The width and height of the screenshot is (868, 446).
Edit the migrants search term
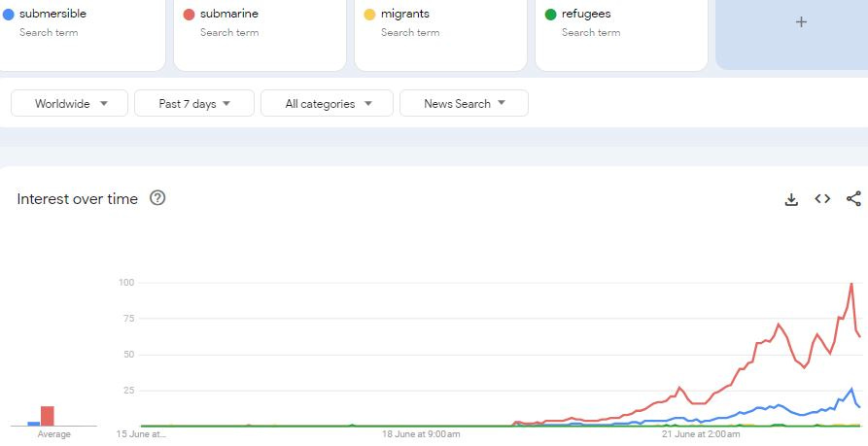pyautogui.click(x=404, y=14)
